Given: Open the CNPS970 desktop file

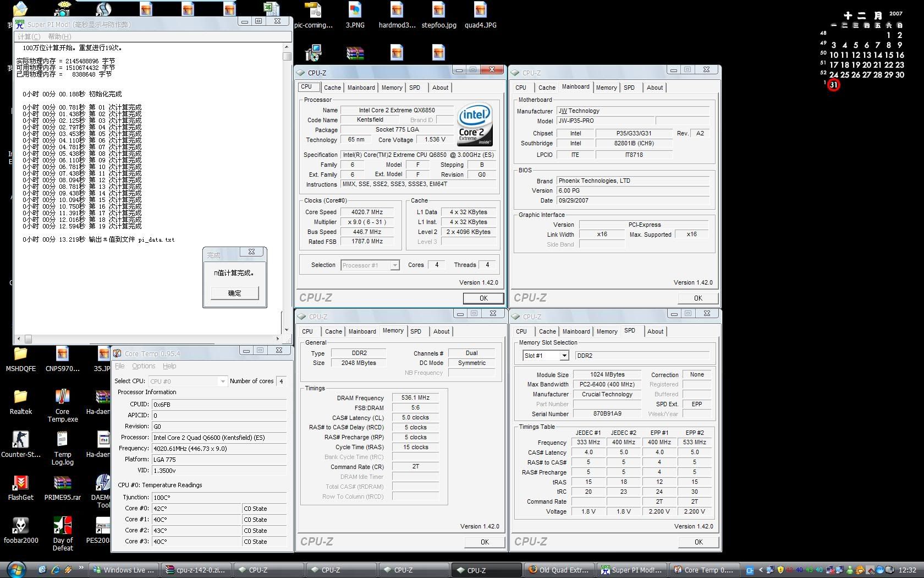Looking at the screenshot, I should pyautogui.click(x=62, y=359).
